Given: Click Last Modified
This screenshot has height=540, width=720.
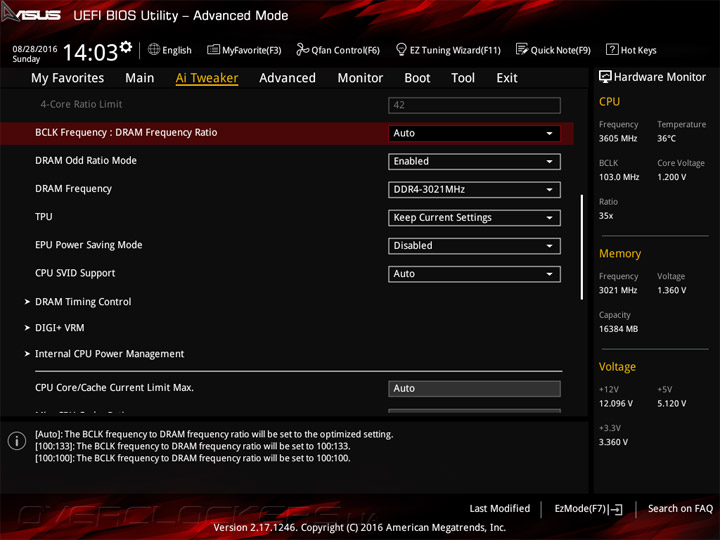Looking at the screenshot, I should (500, 509).
